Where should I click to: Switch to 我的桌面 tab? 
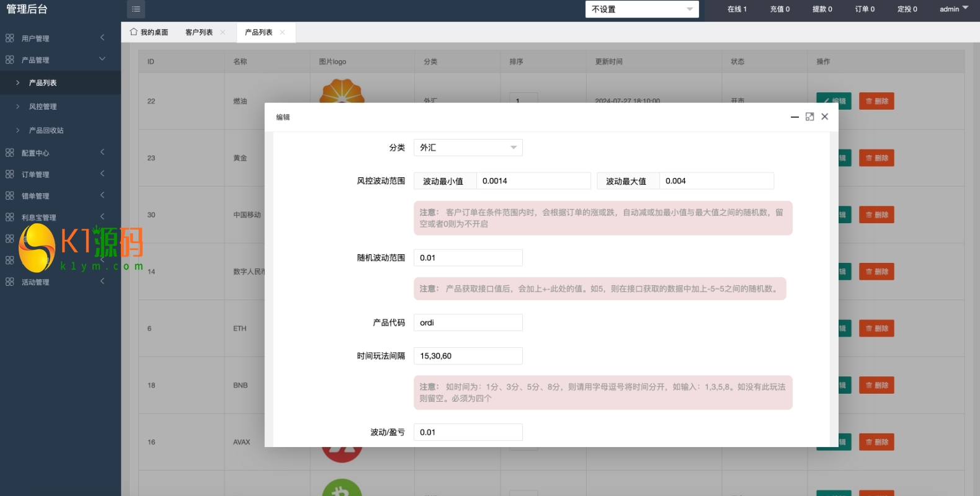point(149,32)
